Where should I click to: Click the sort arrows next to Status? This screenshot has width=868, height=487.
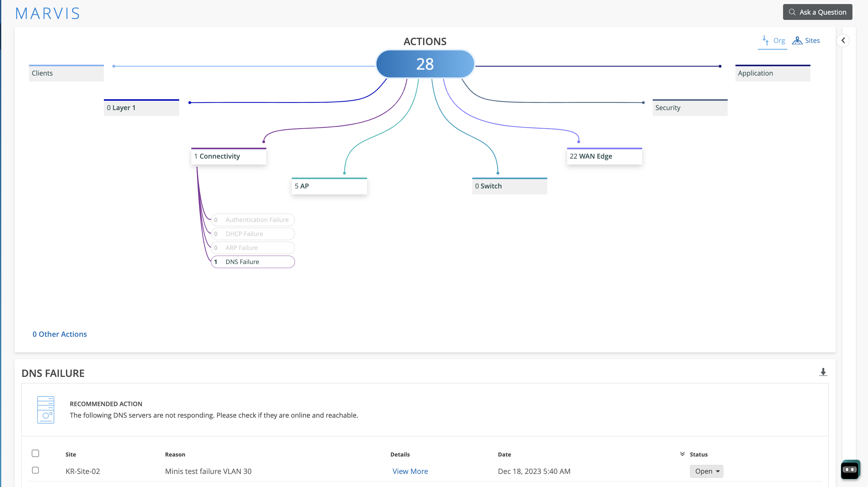(x=682, y=454)
